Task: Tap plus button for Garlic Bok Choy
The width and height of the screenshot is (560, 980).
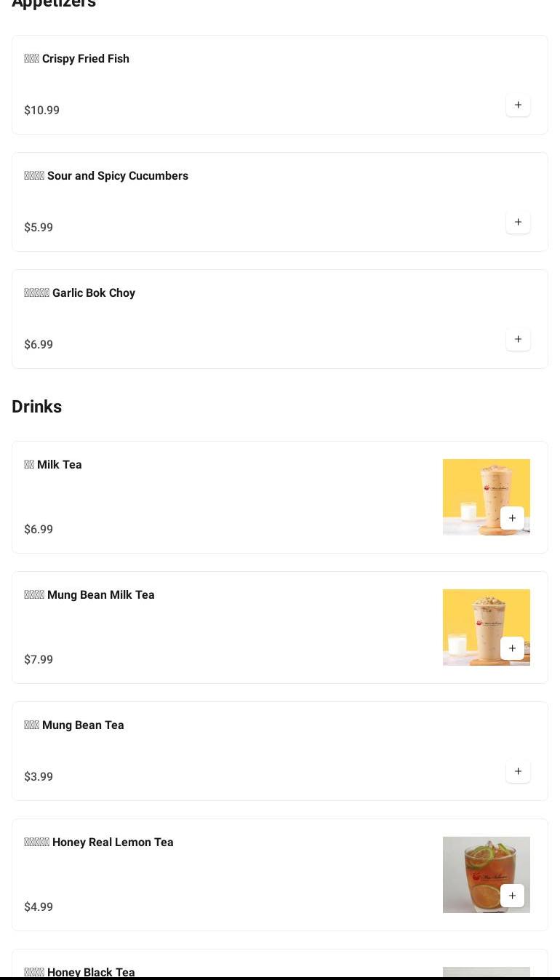Action: 518,340
